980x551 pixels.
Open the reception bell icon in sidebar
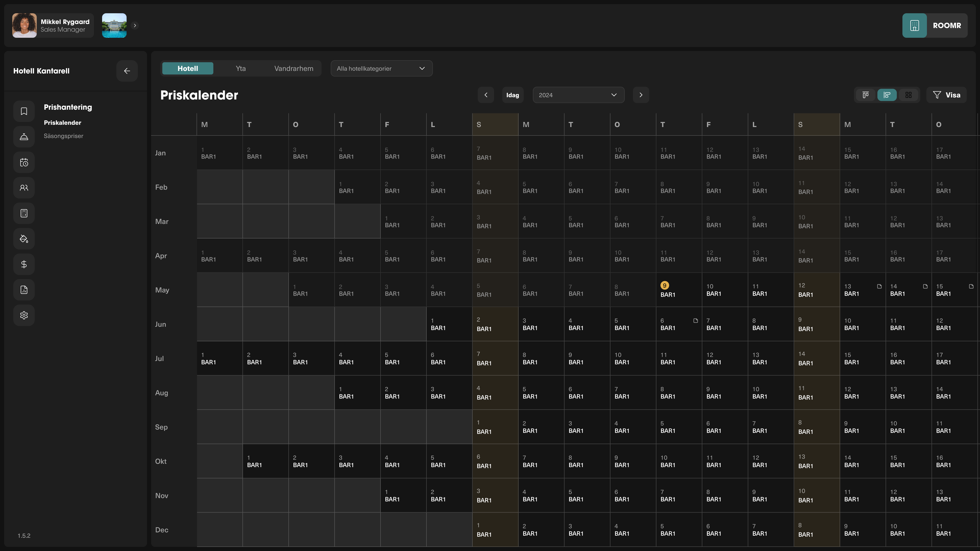click(x=23, y=136)
